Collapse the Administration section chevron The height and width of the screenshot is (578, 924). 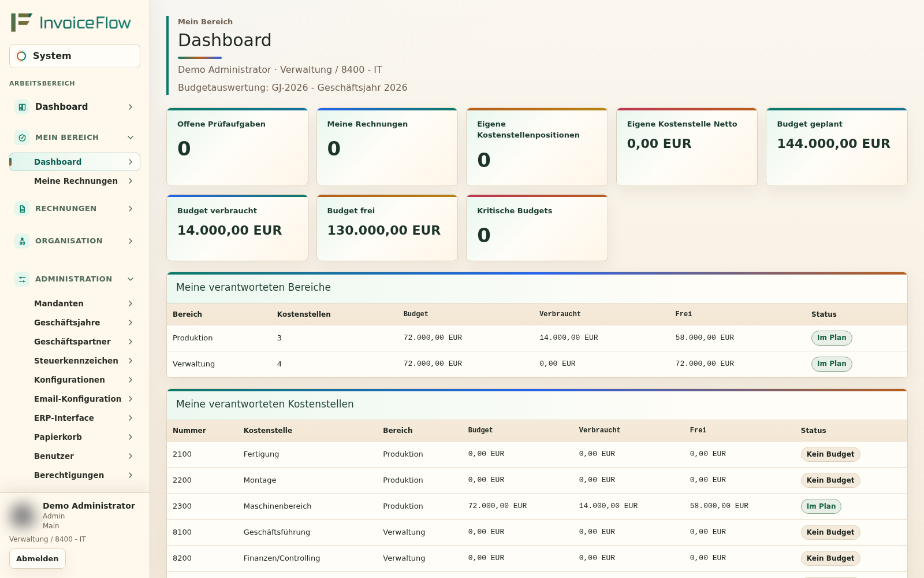131,279
